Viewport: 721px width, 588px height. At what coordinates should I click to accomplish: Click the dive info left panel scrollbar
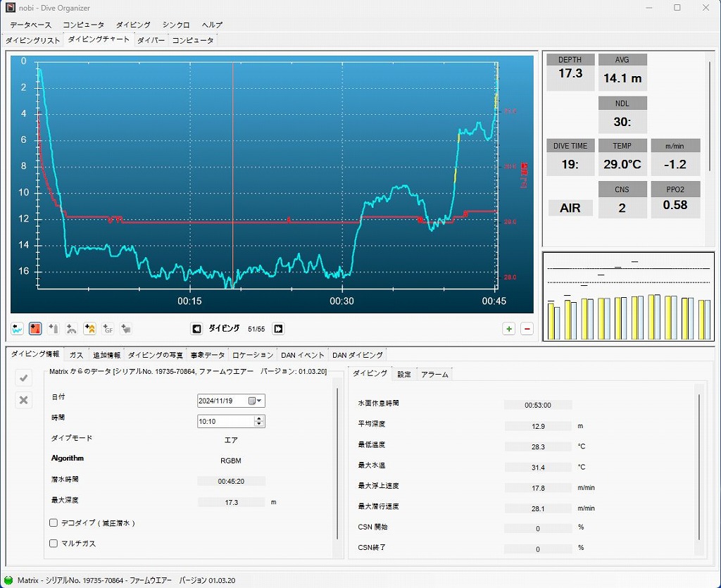[x=337, y=463]
